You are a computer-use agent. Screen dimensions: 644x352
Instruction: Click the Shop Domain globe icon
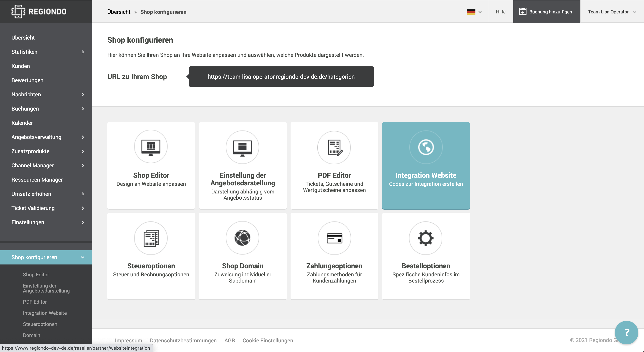click(x=242, y=238)
